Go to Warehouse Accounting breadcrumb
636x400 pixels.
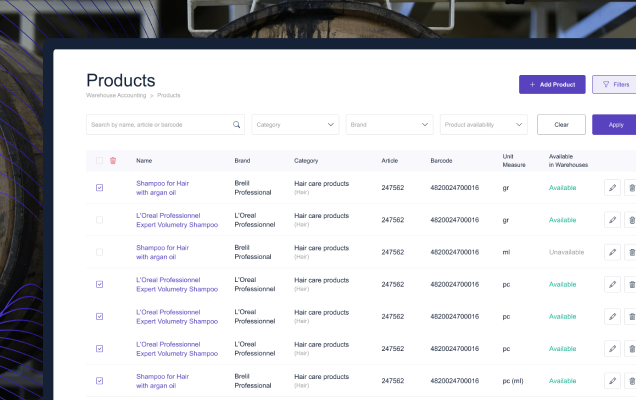click(116, 95)
